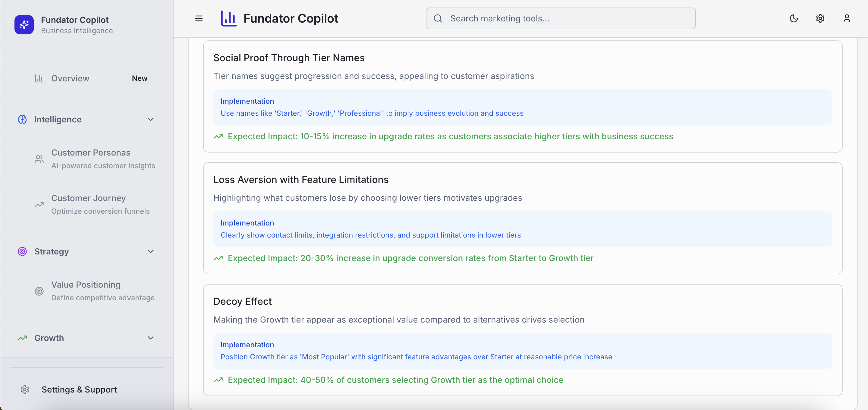Image resolution: width=868 pixels, height=410 pixels.
Task: Click the bar chart logo in header
Action: (228, 19)
